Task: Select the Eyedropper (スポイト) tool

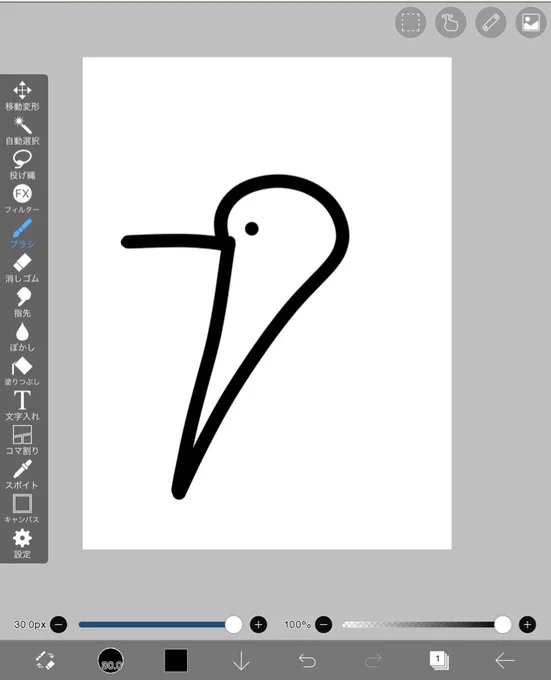Action: (x=22, y=474)
